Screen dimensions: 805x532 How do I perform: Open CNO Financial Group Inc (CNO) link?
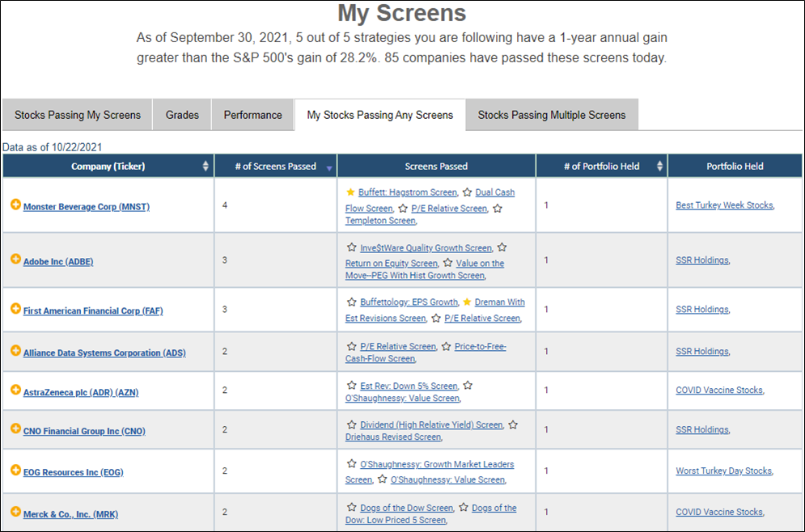pos(84,432)
